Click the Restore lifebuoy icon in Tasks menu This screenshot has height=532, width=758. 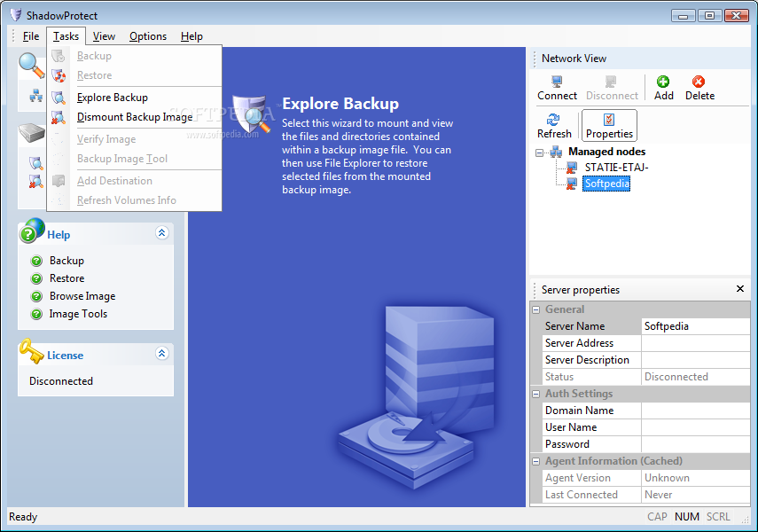(x=59, y=75)
